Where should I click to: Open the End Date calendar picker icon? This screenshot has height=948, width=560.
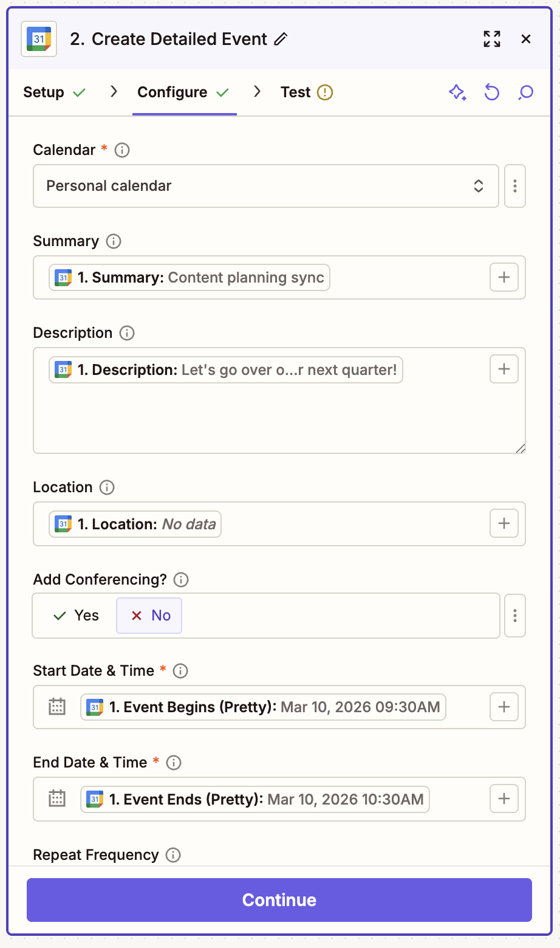pyautogui.click(x=56, y=799)
